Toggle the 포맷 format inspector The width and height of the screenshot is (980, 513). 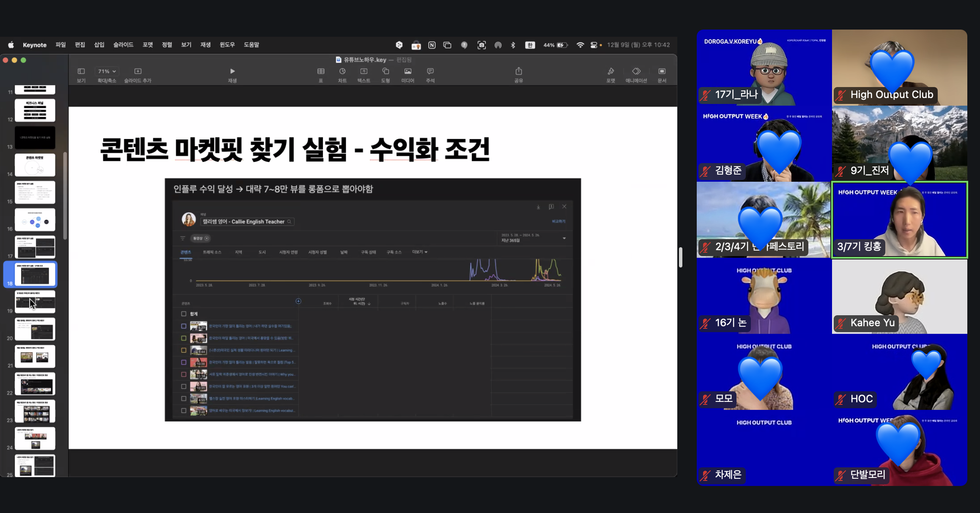click(611, 74)
